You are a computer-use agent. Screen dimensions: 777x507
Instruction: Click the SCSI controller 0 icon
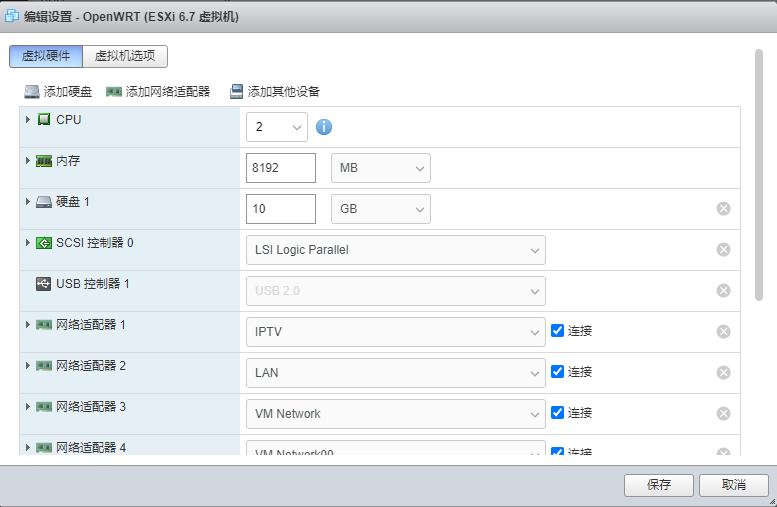click(44, 243)
